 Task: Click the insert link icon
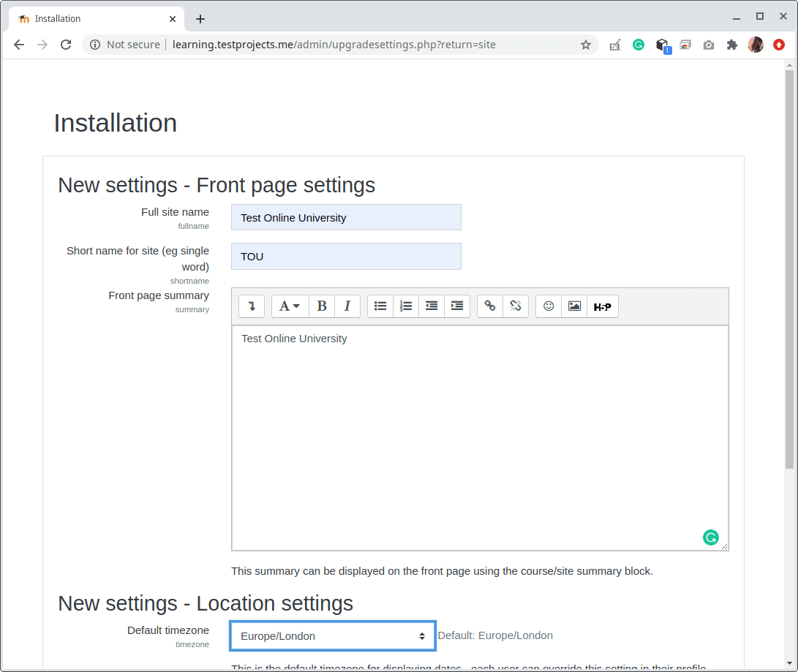click(x=490, y=306)
